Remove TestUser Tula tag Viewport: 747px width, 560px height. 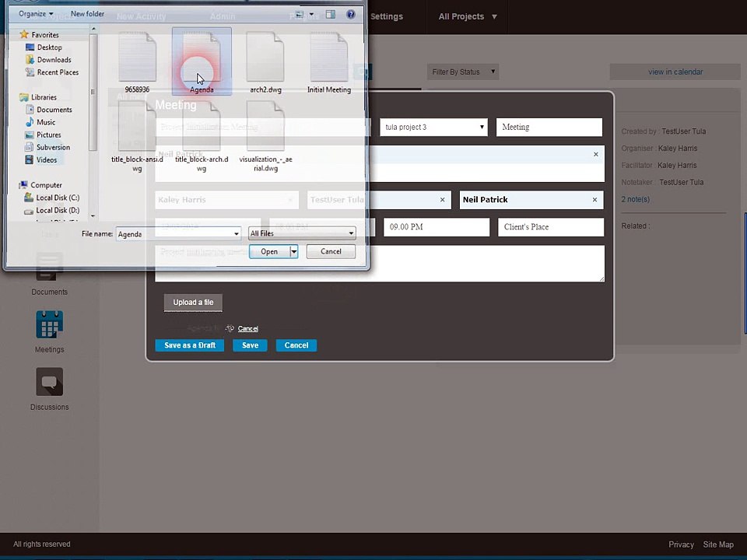tap(442, 200)
